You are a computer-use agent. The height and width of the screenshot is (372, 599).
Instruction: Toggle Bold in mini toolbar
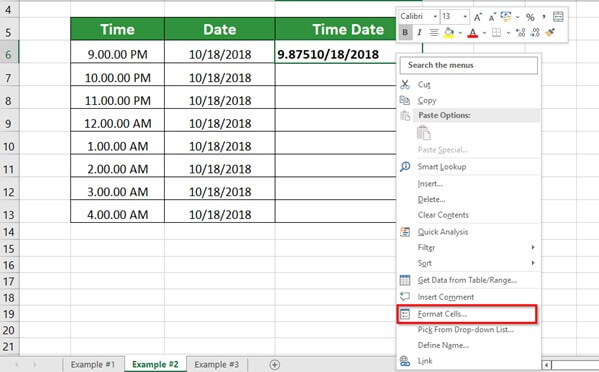[405, 33]
